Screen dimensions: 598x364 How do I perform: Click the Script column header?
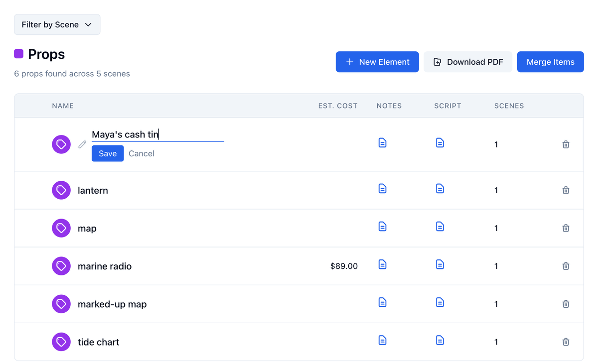[448, 106]
